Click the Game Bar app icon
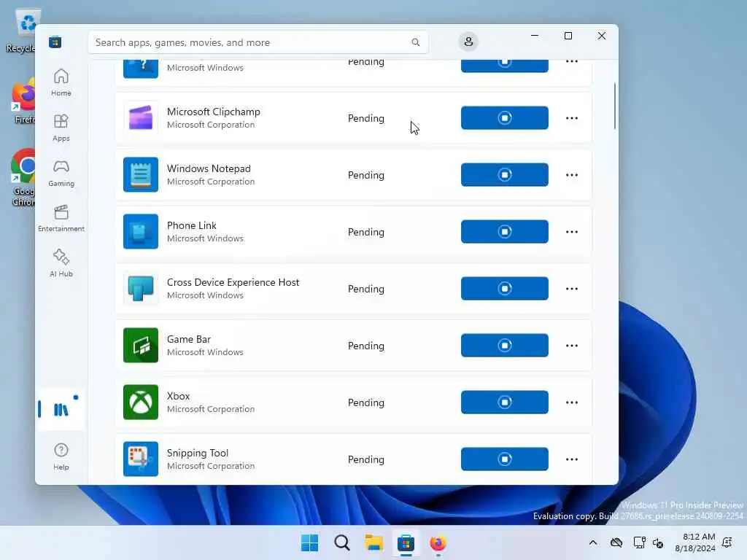 click(x=141, y=345)
